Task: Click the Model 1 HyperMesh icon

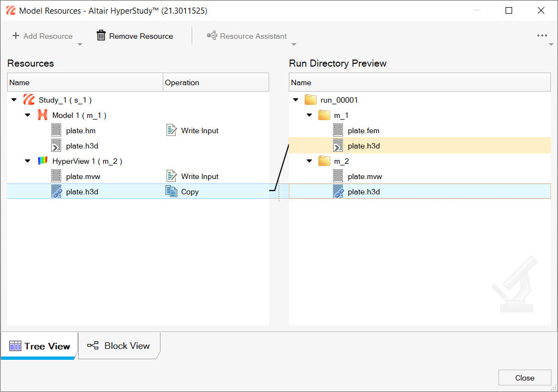Action: (x=43, y=115)
